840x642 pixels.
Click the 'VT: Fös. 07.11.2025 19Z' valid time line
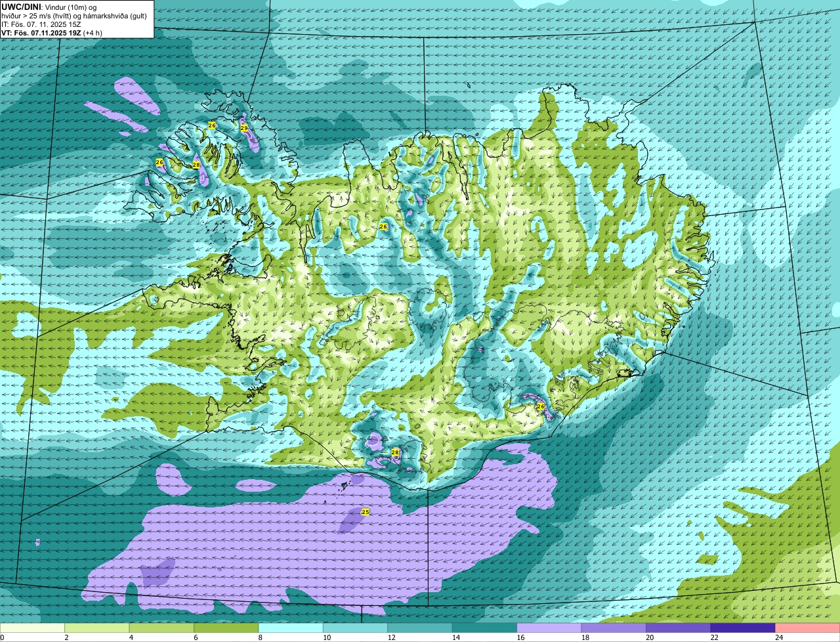pyautogui.click(x=51, y=32)
